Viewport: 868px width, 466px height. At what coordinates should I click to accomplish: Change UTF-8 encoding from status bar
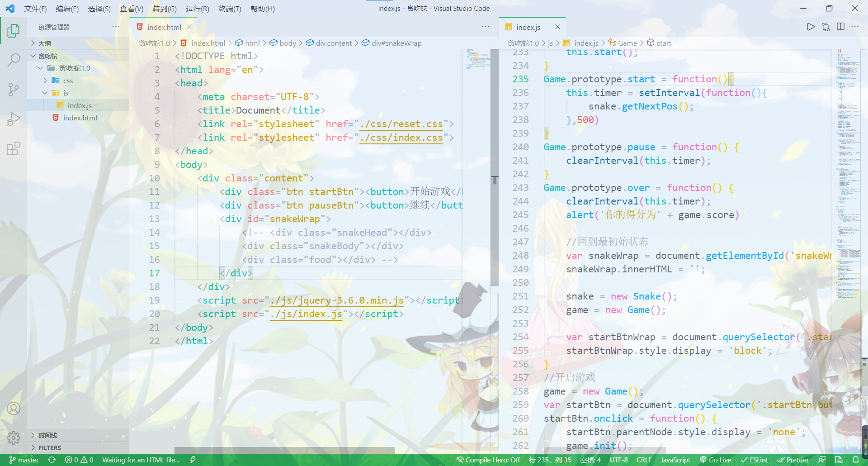pos(618,460)
